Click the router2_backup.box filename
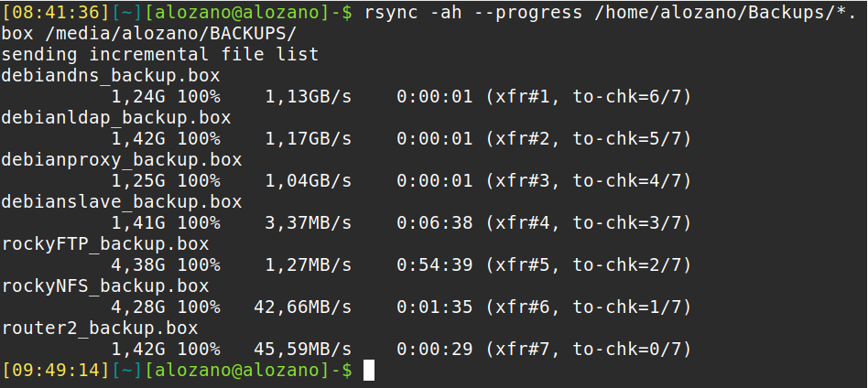868x388 pixels. (100, 328)
